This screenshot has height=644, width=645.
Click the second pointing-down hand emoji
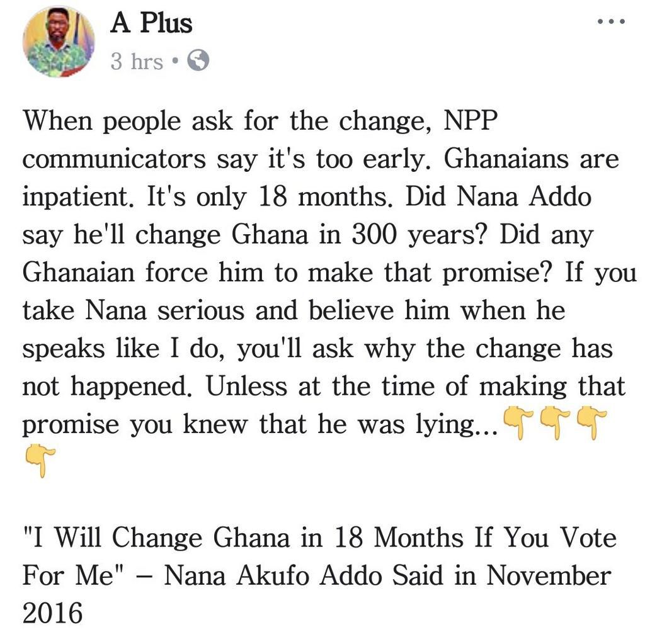554,423
